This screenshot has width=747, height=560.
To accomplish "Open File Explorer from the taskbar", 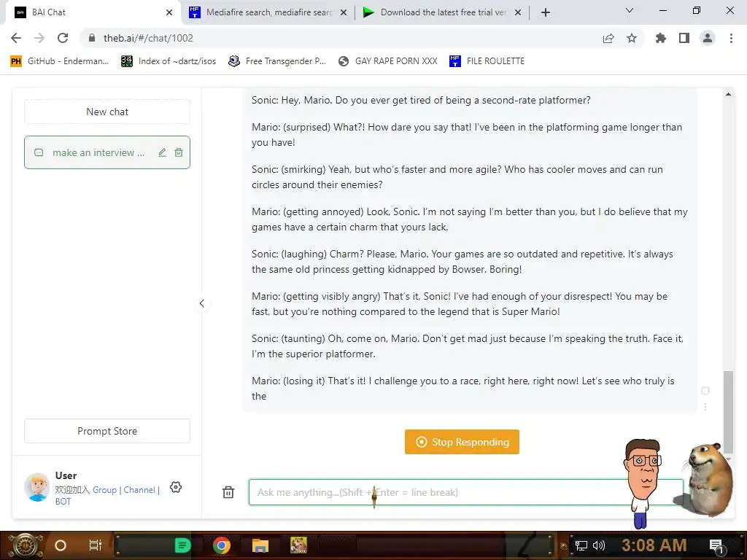I will (260, 545).
